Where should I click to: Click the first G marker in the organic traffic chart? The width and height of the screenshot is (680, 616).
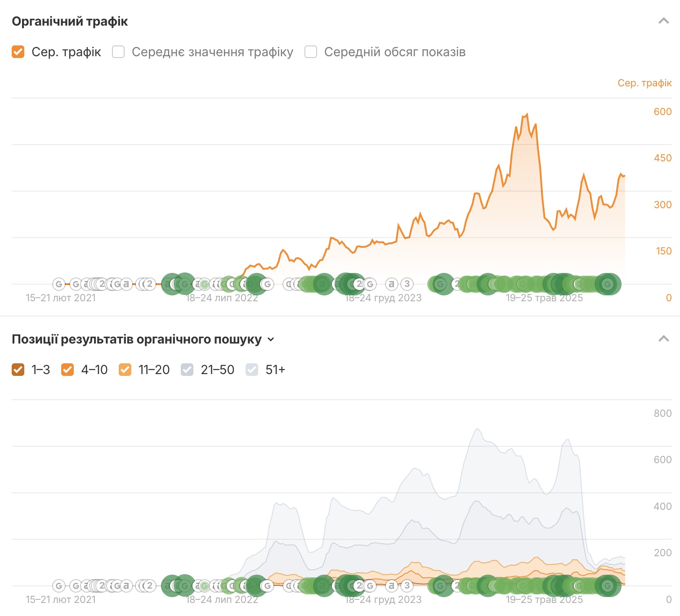(x=59, y=284)
